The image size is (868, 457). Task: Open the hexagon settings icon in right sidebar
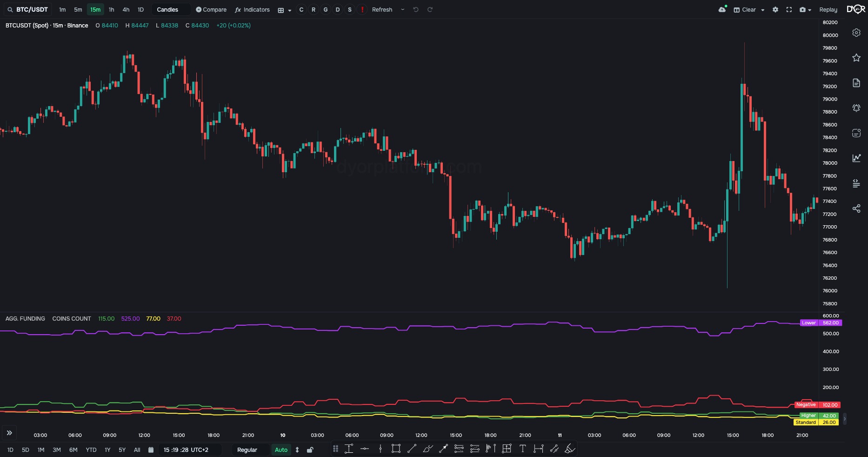tap(856, 33)
